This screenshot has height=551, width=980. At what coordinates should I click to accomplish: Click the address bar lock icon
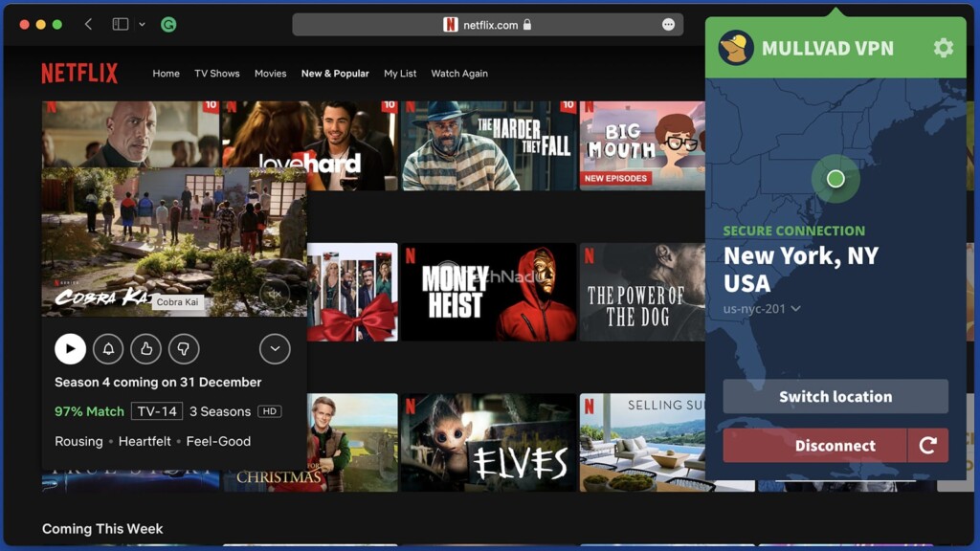(527, 24)
